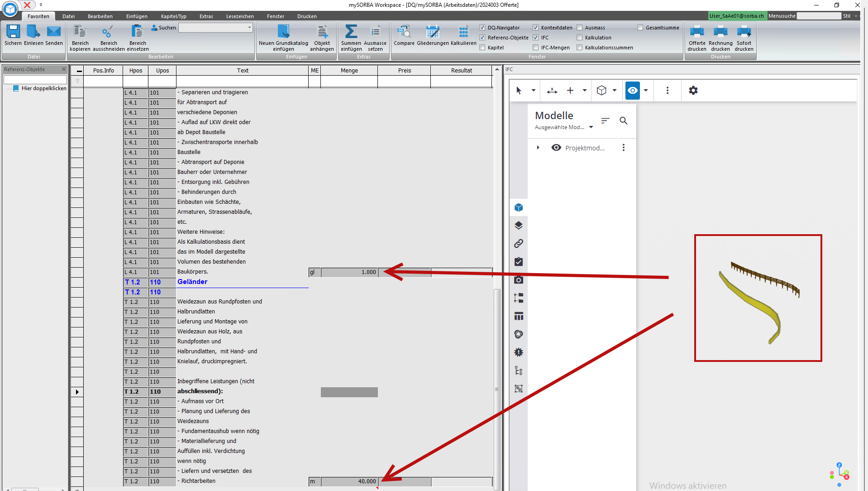Open the Stil dropdown
Viewport: 868px width, 491px height.
pos(856,16)
